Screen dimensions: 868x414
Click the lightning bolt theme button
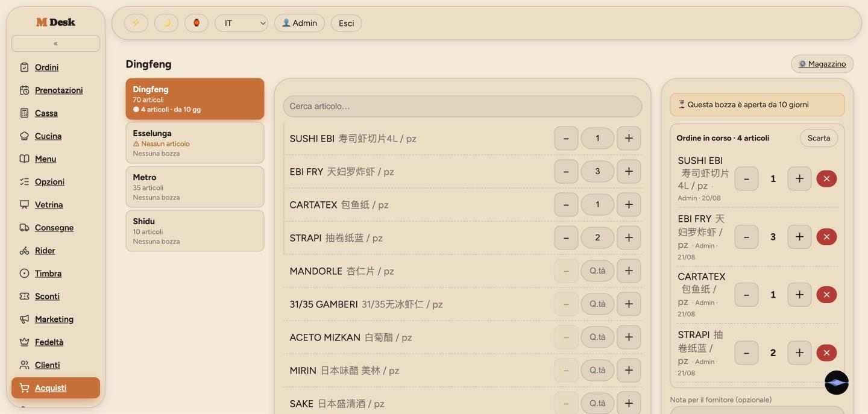point(136,23)
